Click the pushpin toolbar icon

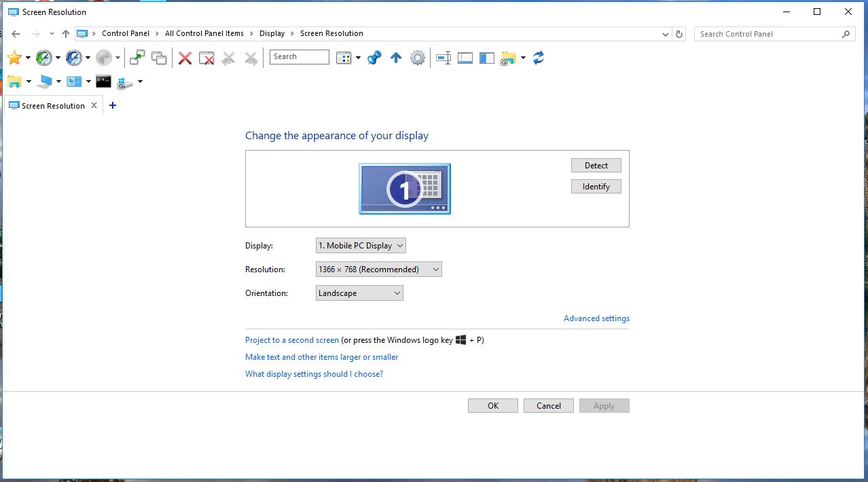374,58
